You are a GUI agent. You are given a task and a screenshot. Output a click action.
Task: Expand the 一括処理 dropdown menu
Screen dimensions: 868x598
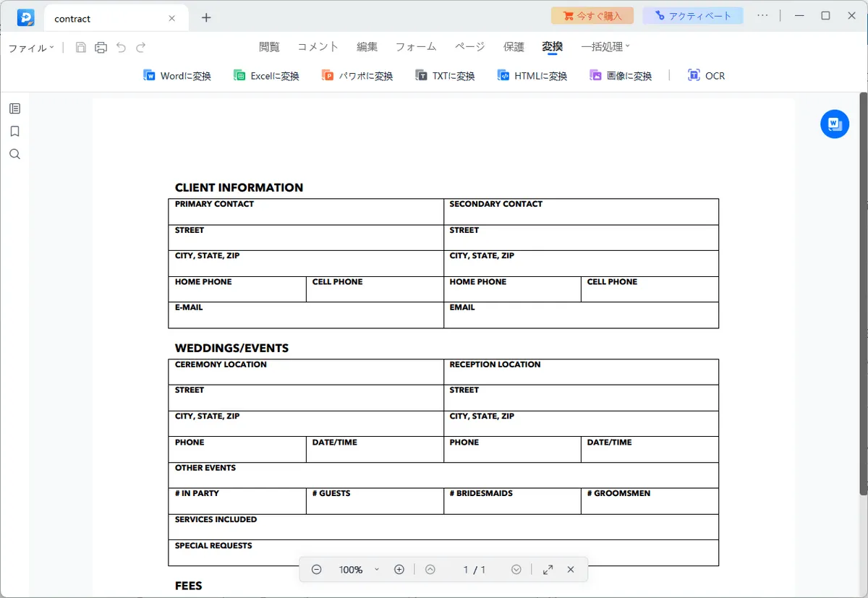(605, 47)
